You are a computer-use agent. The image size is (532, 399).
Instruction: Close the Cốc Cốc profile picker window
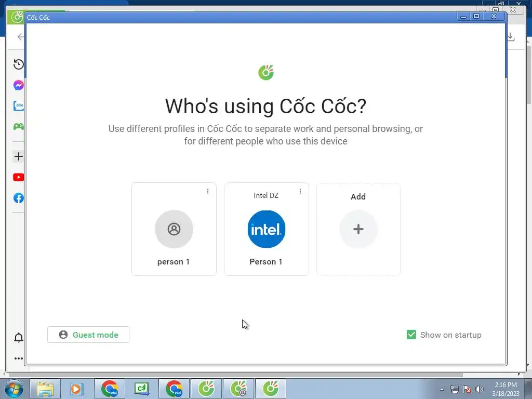(x=494, y=16)
